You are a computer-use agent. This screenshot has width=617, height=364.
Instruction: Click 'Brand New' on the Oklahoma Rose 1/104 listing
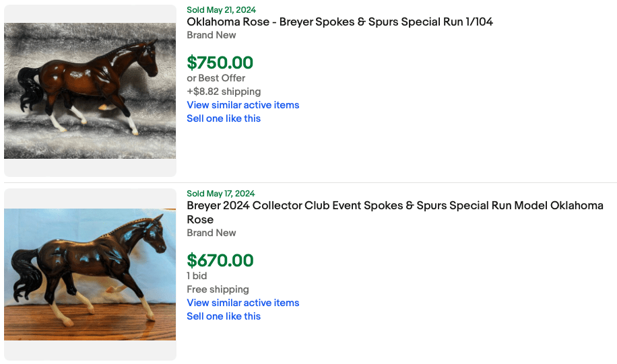click(x=211, y=35)
